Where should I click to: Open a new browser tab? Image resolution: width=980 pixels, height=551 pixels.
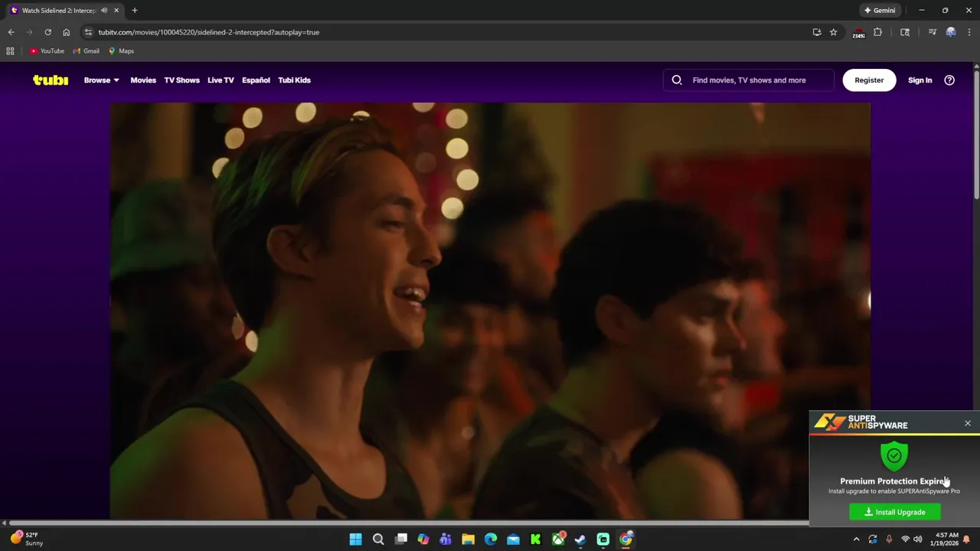click(135, 11)
